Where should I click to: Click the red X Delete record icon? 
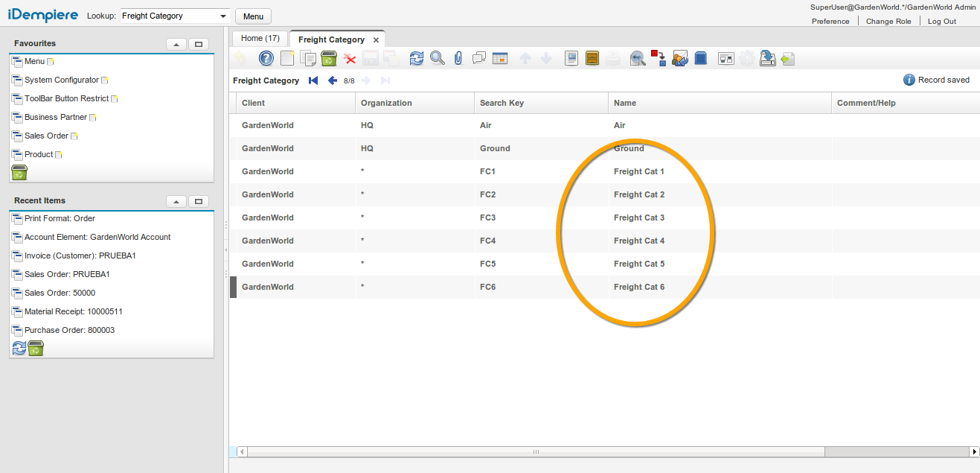[x=350, y=58]
